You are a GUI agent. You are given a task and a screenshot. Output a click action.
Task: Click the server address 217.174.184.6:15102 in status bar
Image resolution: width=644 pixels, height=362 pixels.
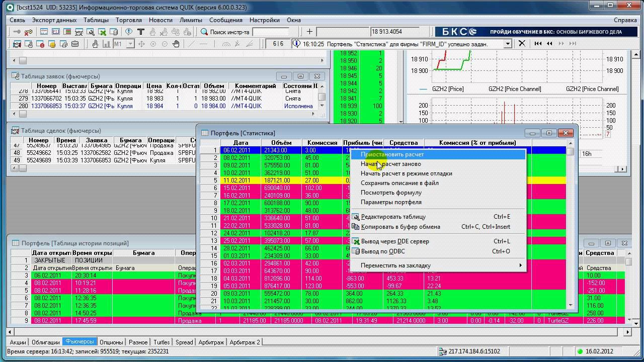(x=474, y=351)
